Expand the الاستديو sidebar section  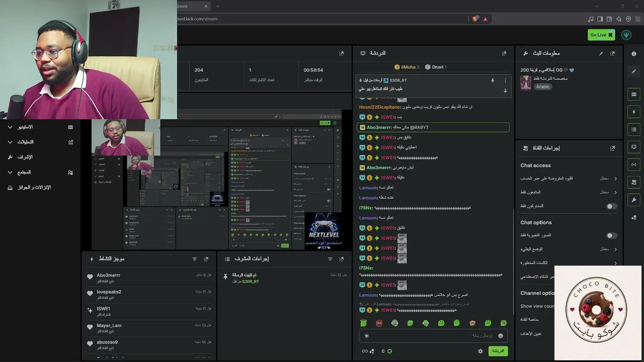tap(40, 127)
